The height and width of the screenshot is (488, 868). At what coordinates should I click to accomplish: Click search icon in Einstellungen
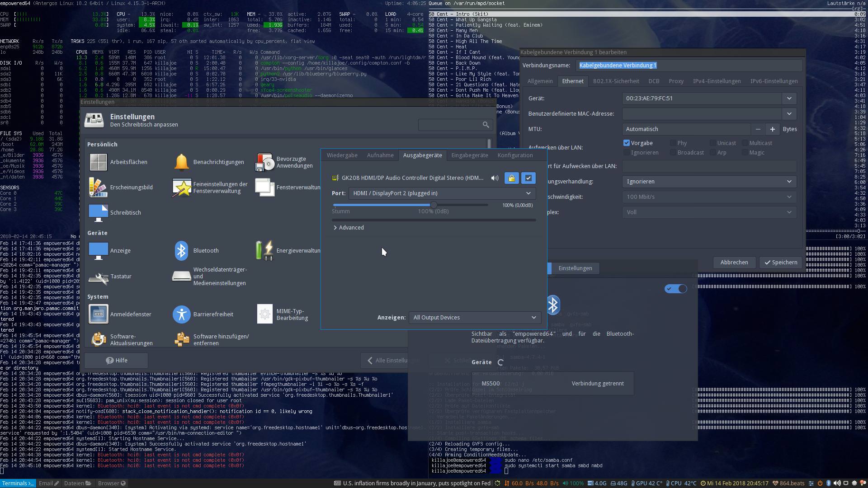(486, 125)
